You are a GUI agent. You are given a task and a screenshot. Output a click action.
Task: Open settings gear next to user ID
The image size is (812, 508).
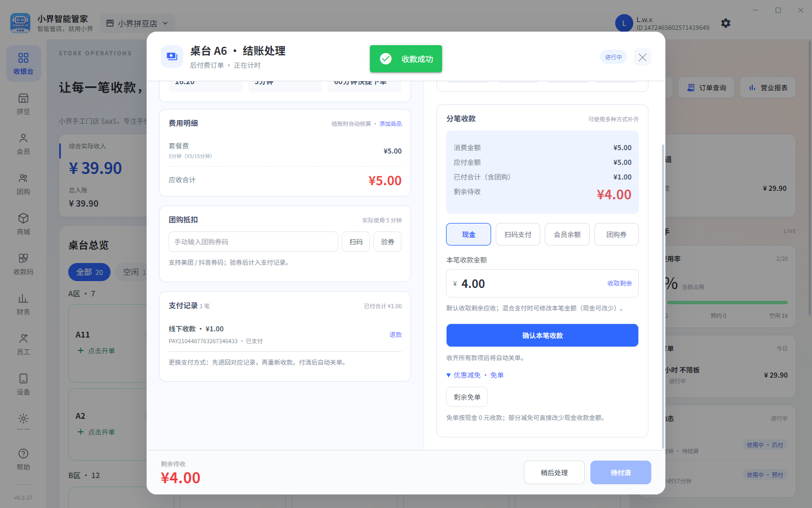(x=726, y=23)
